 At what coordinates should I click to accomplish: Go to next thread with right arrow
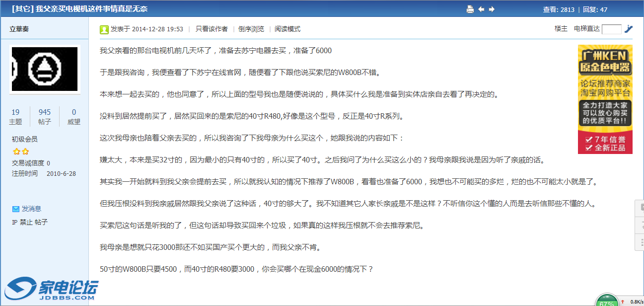[x=492, y=9]
